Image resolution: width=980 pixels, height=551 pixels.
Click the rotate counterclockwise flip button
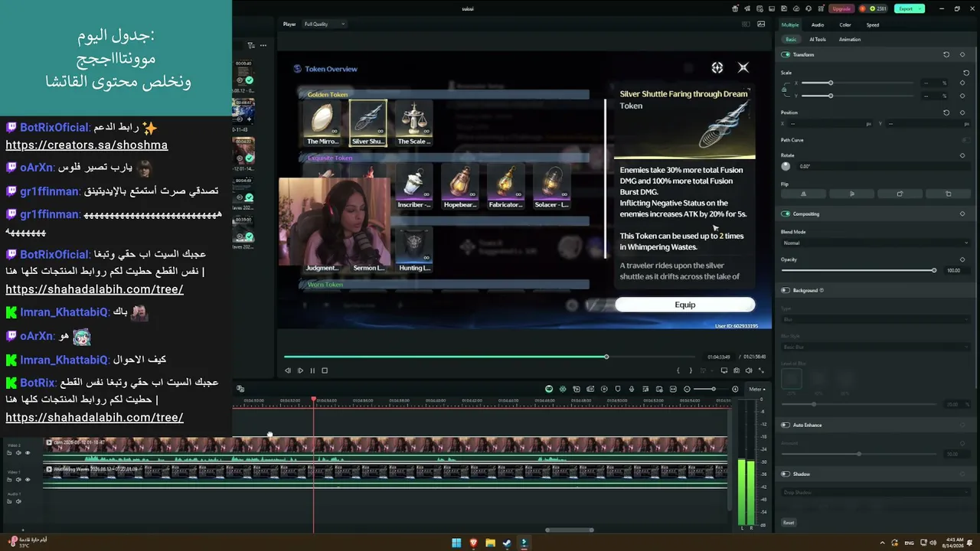pyautogui.click(x=949, y=194)
